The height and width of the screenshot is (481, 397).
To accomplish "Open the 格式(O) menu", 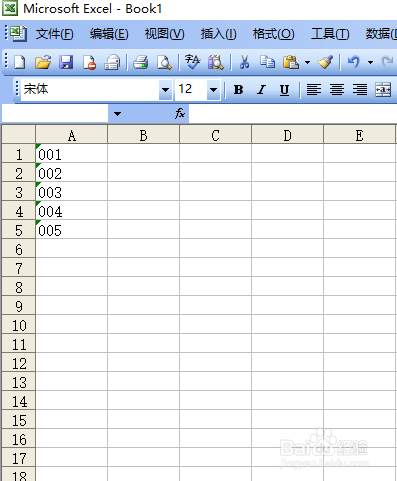I will (273, 34).
